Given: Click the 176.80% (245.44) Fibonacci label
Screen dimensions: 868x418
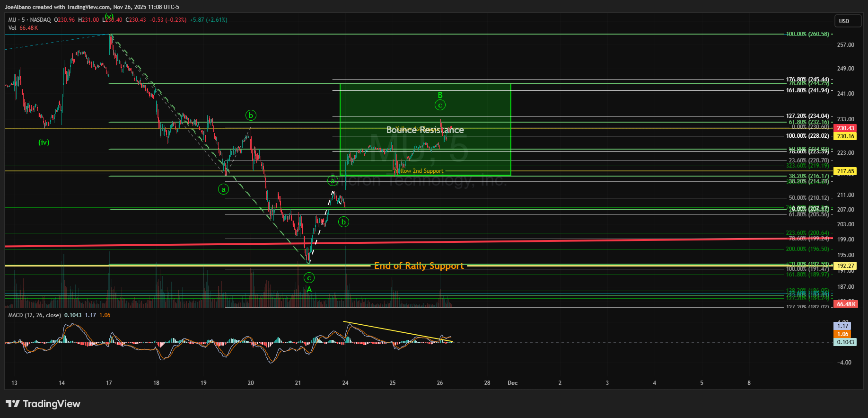Looking at the screenshot, I should coord(807,80).
